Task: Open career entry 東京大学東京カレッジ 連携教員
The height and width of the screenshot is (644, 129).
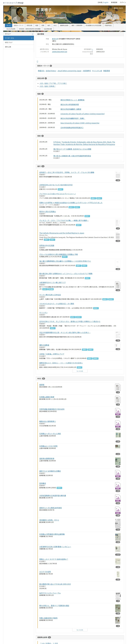Action: (x=72, y=100)
